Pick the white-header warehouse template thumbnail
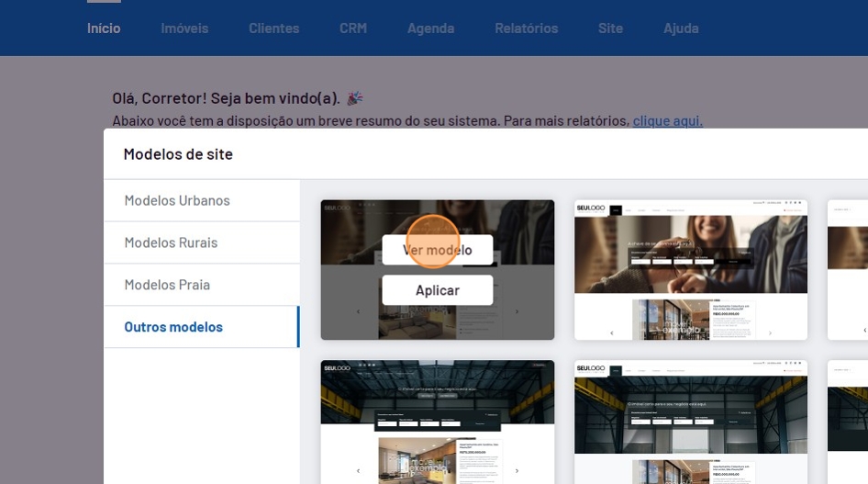Image resolution: width=868 pixels, height=484 pixels. (690, 421)
